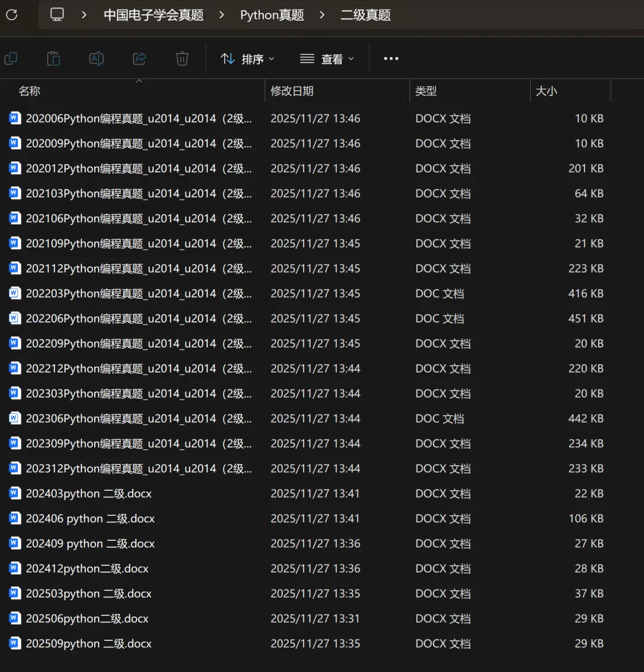
Task: Click the 106 KB size cell
Action: 586,519
